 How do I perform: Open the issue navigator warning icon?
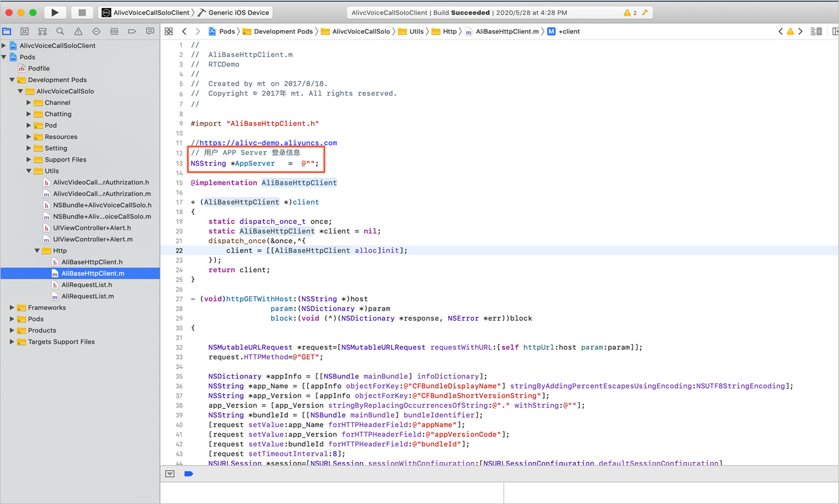pos(78,31)
